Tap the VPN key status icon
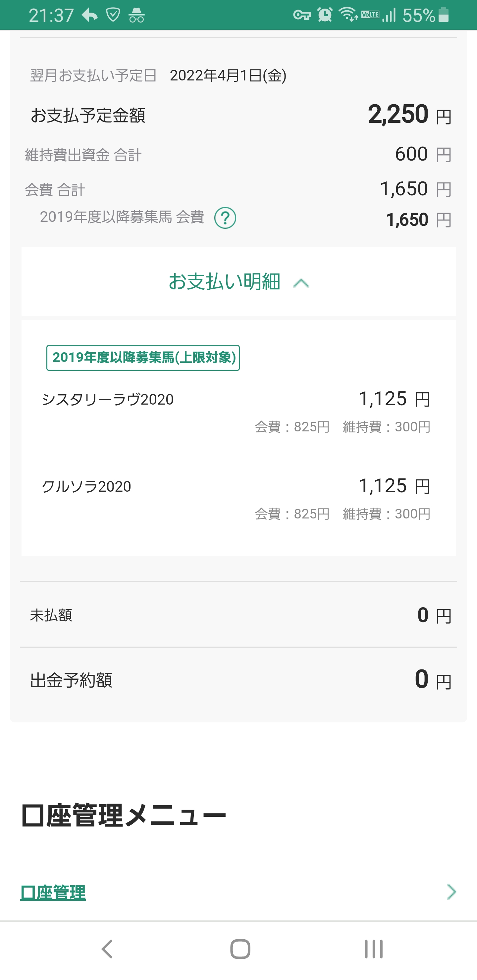Viewport: 477px width, 980px height. click(x=302, y=15)
